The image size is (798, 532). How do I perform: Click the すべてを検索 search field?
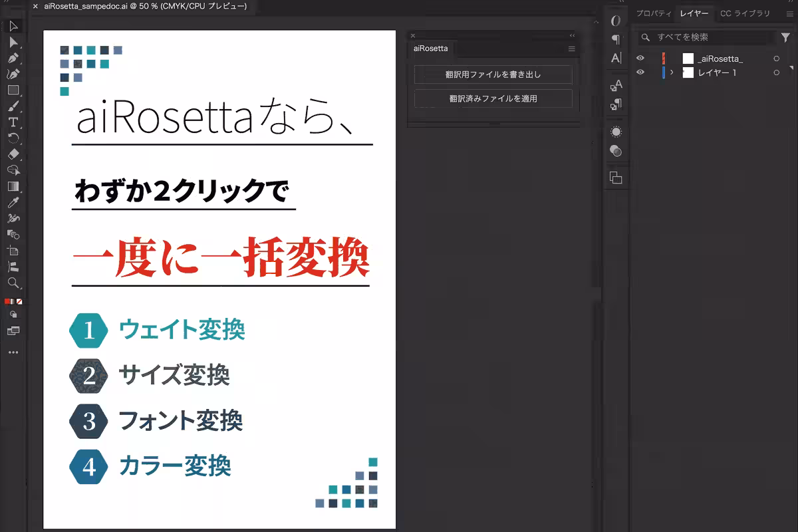[708, 38]
